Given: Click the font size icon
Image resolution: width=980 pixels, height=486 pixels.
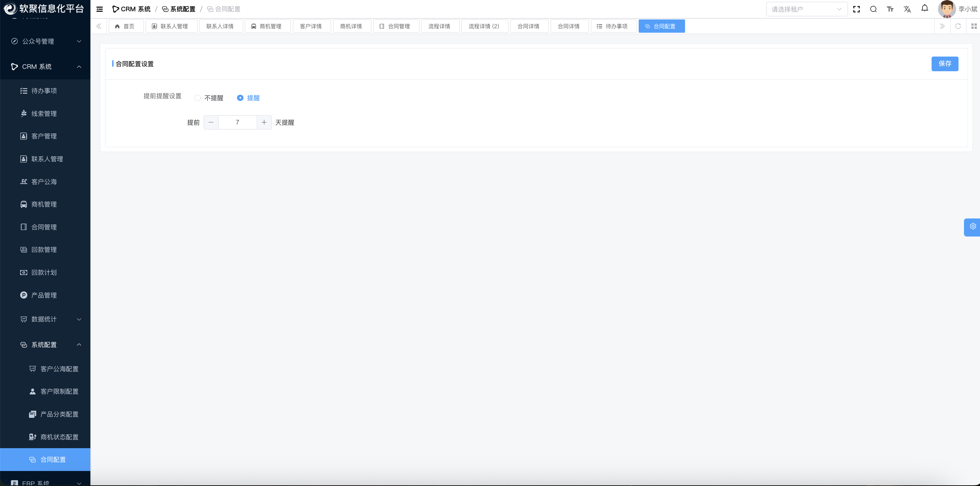Looking at the screenshot, I should (890, 9).
